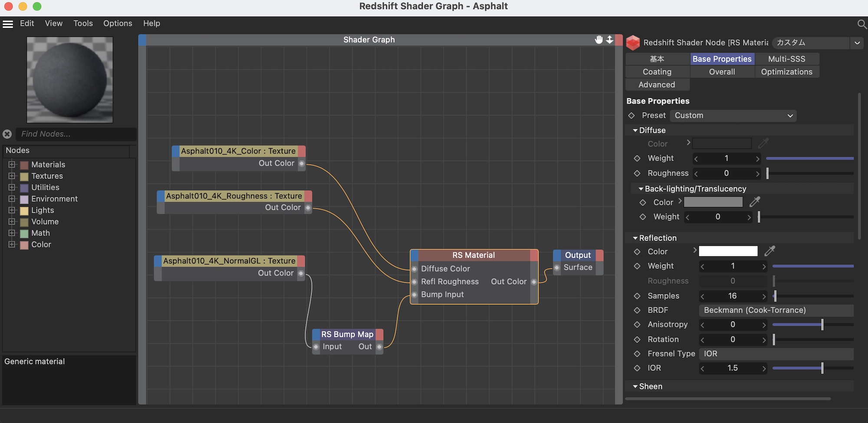Screen dimensions: 868x423
Task: Select the RS Bump Map node title
Action: pyautogui.click(x=347, y=334)
